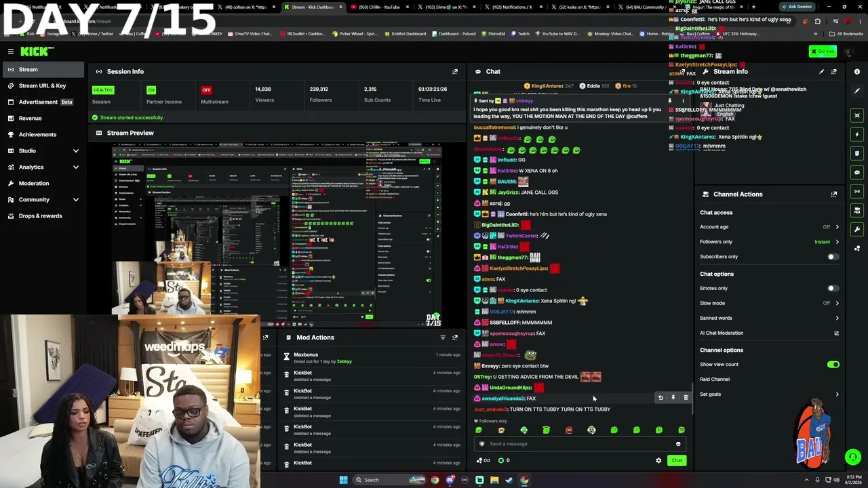Toggle Subscribers only chat mode
This screenshot has height=488, width=868.
coord(833,257)
